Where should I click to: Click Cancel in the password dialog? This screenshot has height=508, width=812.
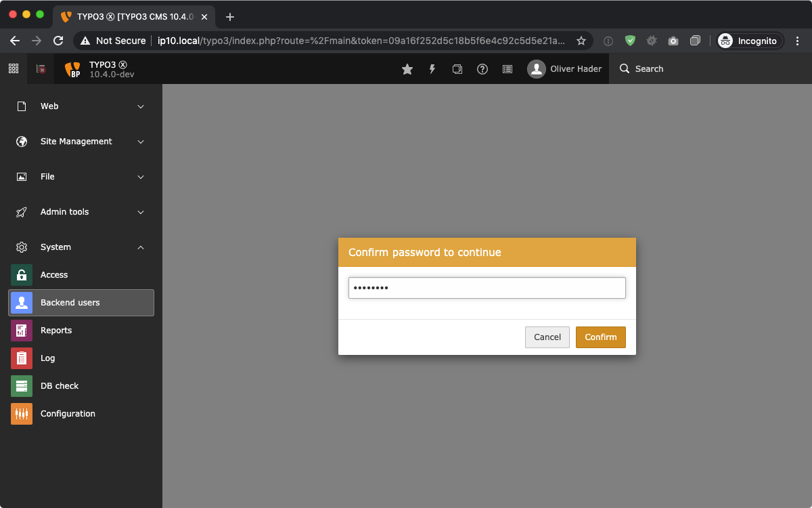[547, 337]
